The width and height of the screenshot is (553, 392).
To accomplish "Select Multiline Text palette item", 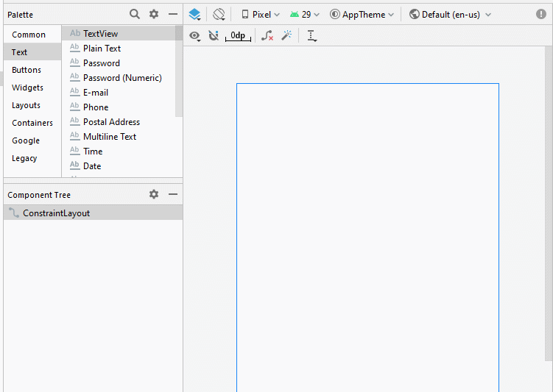I will pos(119,137).
